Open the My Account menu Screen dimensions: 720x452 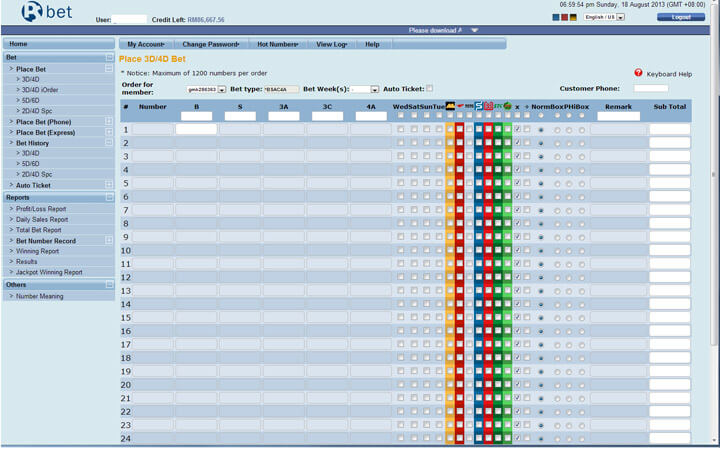click(146, 44)
